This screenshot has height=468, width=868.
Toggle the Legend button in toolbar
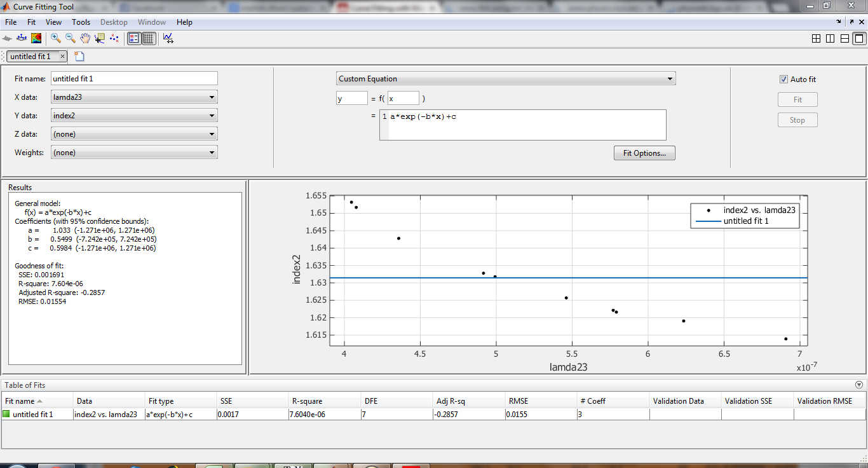point(133,38)
